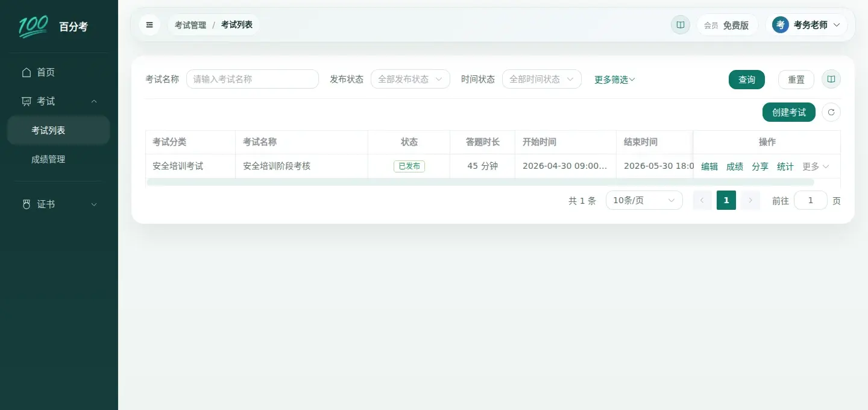Click the 答题时长 column header
868x410 pixels.
(x=483, y=142)
